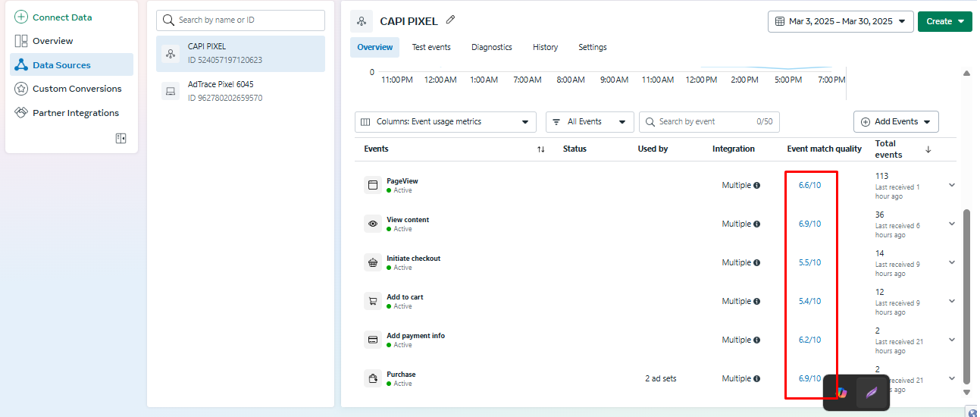Click the PageView event icon
Viewport: 980px width, 417px height.
(372, 185)
